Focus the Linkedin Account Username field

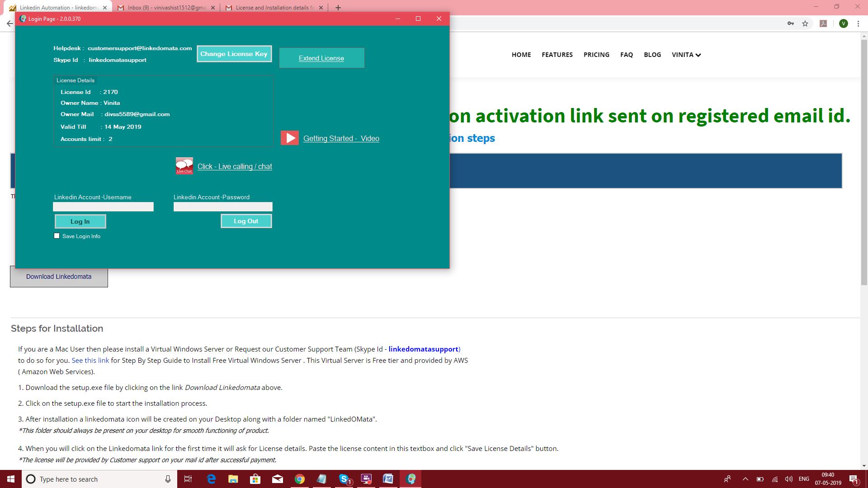point(103,206)
